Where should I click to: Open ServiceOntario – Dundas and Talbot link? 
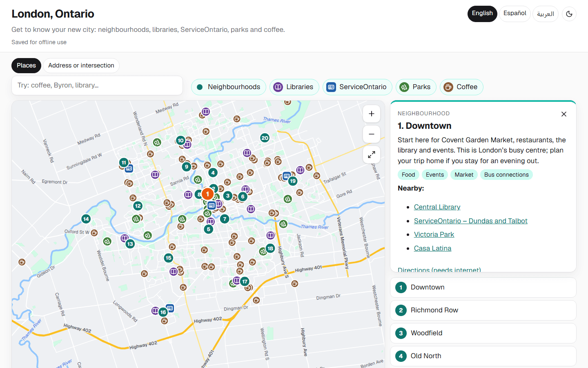[471, 221]
